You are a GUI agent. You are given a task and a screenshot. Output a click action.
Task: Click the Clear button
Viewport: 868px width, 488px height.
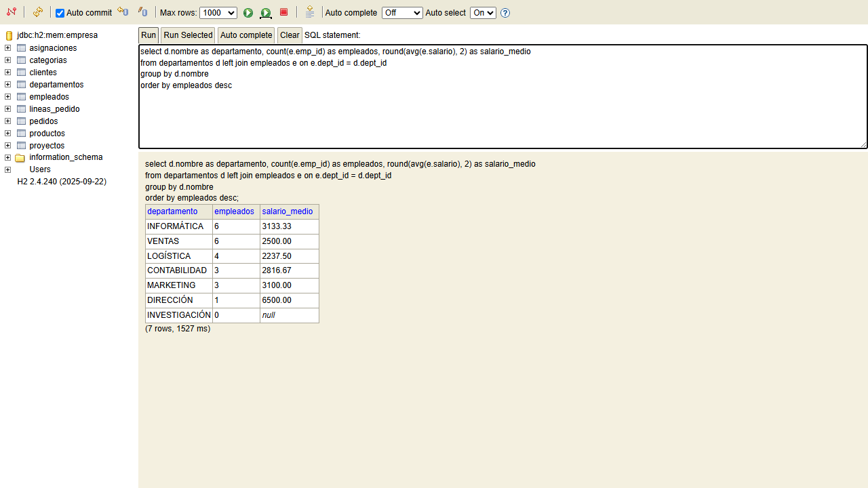[290, 35]
